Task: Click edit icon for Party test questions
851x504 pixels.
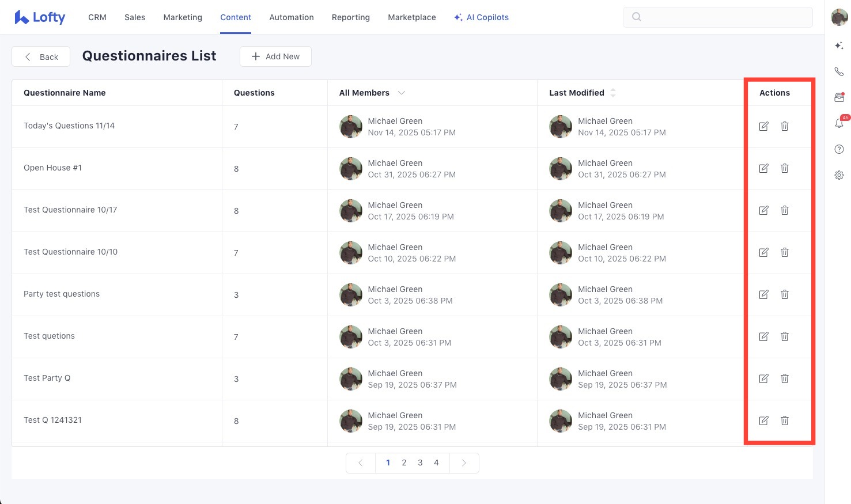Action: pos(763,294)
